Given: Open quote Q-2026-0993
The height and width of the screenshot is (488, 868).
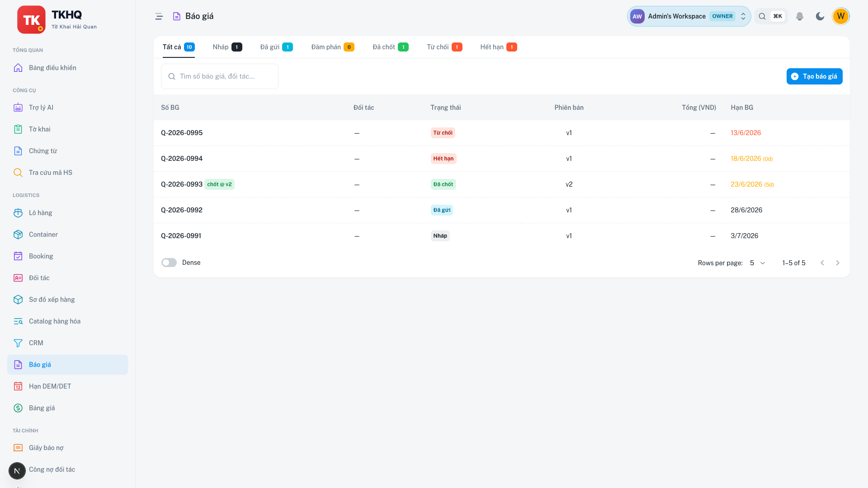Looking at the screenshot, I should (x=182, y=184).
